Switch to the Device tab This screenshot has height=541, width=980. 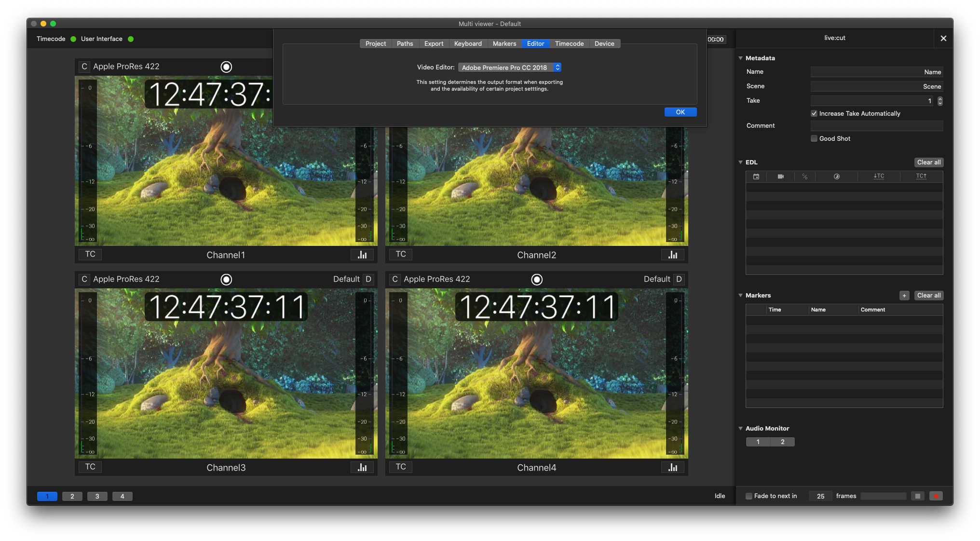tap(604, 43)
